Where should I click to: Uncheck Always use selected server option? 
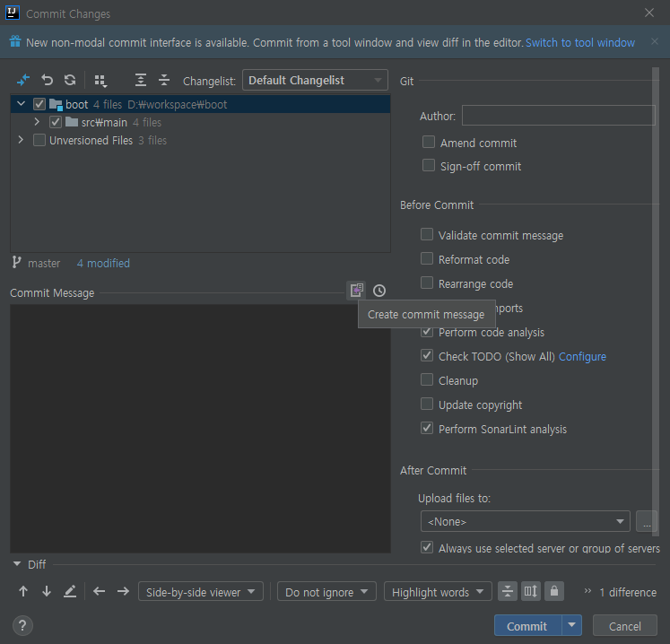(x=427, y=547)
